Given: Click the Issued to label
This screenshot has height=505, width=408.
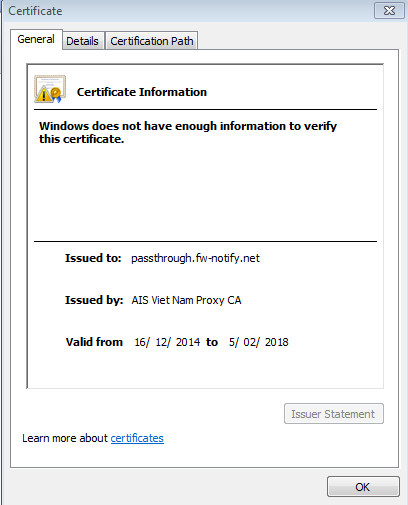Looking at the screenshot, I should (93, 258).
